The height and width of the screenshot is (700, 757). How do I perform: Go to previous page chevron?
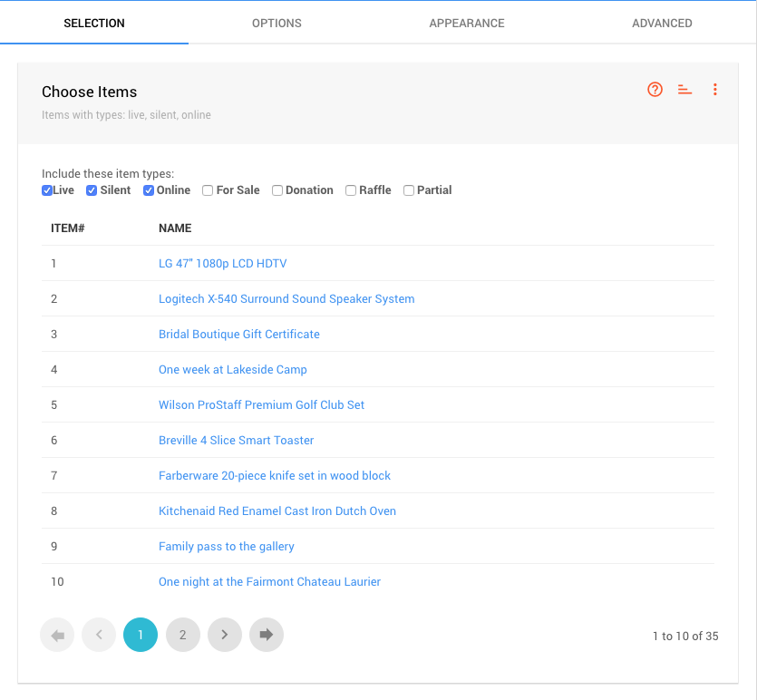[x=99, y=635]
